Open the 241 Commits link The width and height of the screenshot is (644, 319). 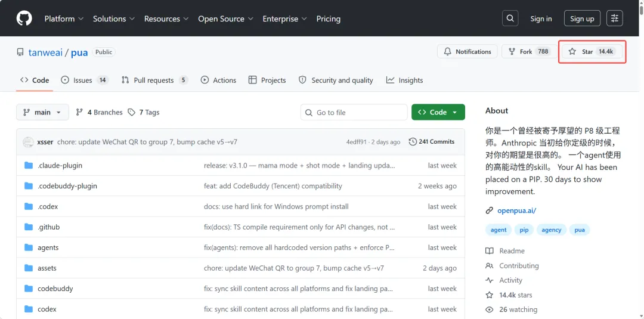tap(432, 142)
